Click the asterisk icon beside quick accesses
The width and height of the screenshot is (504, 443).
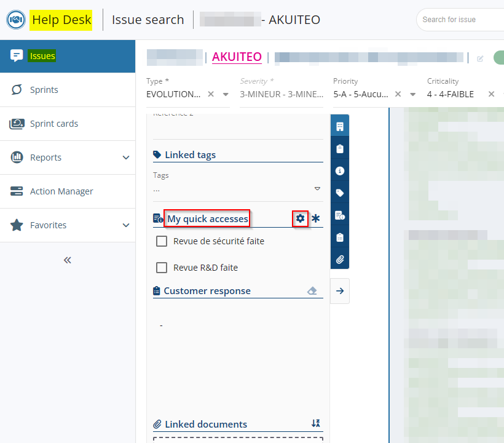pyautogui.click(x=316, y=218)
